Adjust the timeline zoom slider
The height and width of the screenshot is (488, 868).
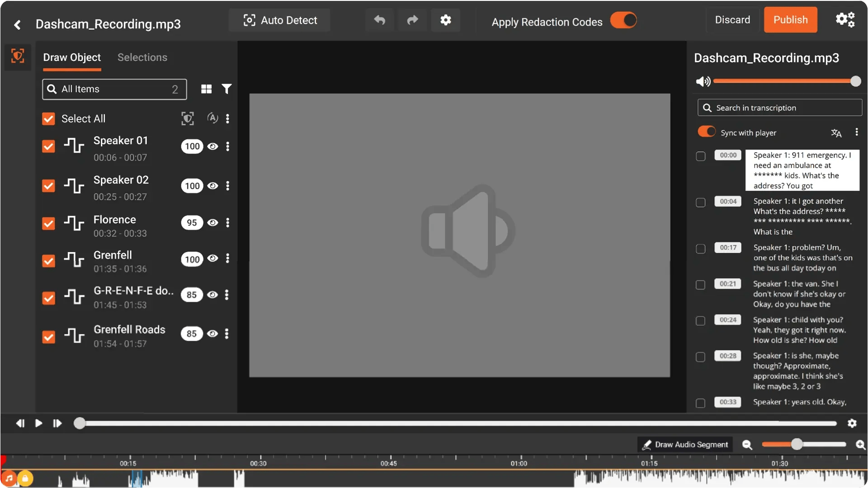click(803, 445)
